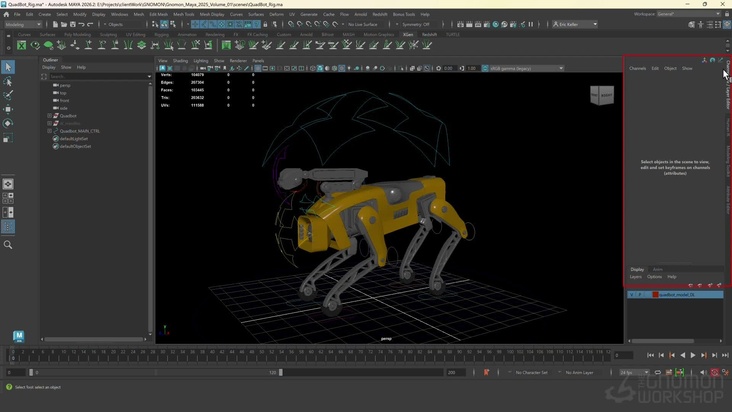Open the 24 fps frame rate dropdown
Screen dimensions: 732x412
[x=633, y=372]
